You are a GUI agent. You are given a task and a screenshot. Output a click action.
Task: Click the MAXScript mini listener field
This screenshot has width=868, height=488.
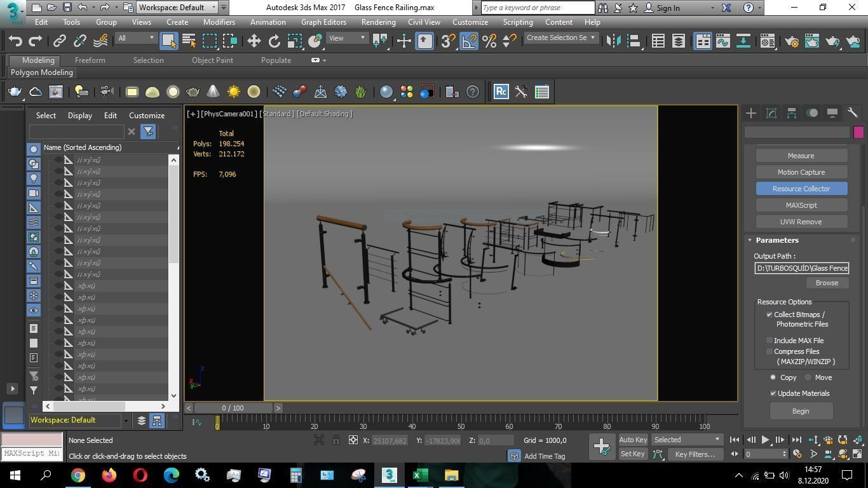(31, 454)
